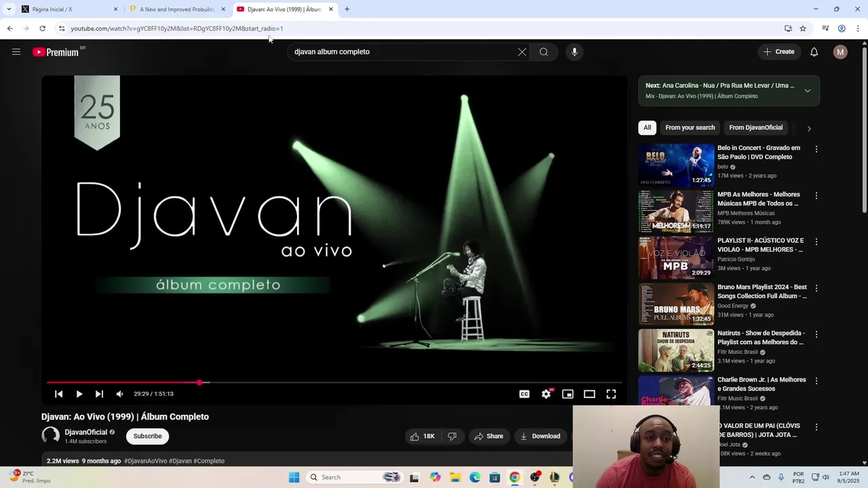Go back in browser history
Viewport: 868px width, 488px height.
click(9, 28)
